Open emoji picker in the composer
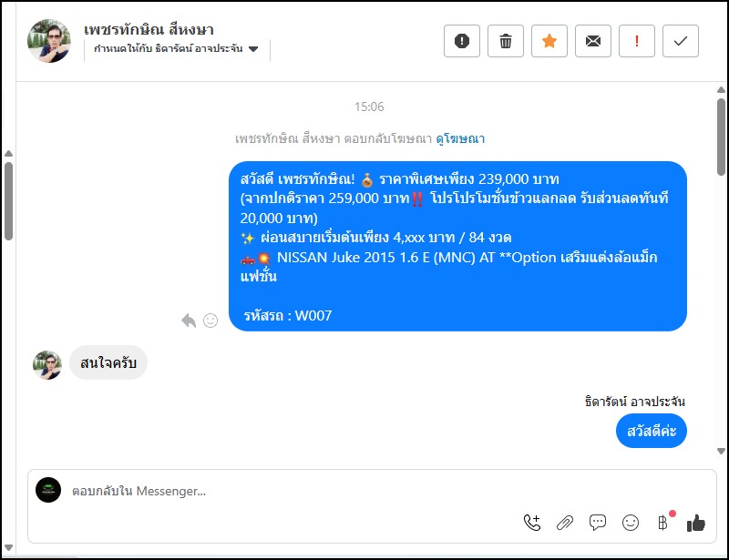This screenshot has width=729, height=560. coord(631,523)
